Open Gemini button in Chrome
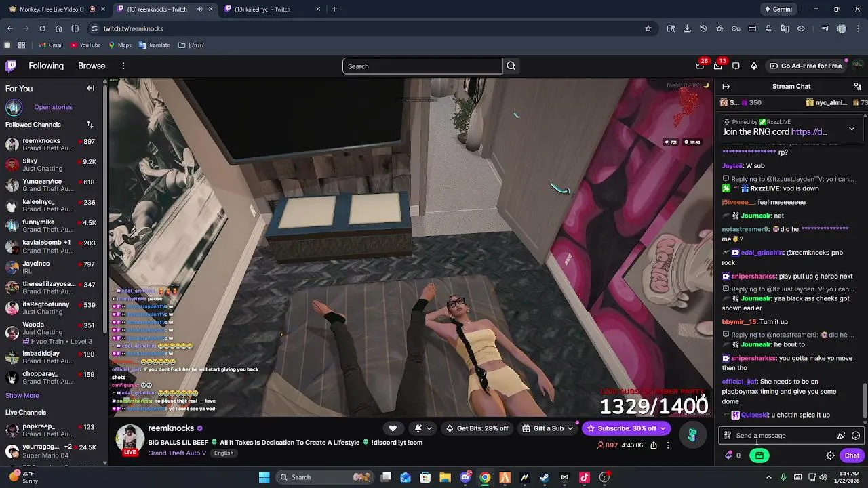The height and width of the screenshot is (488, 868). pos(778,9)
